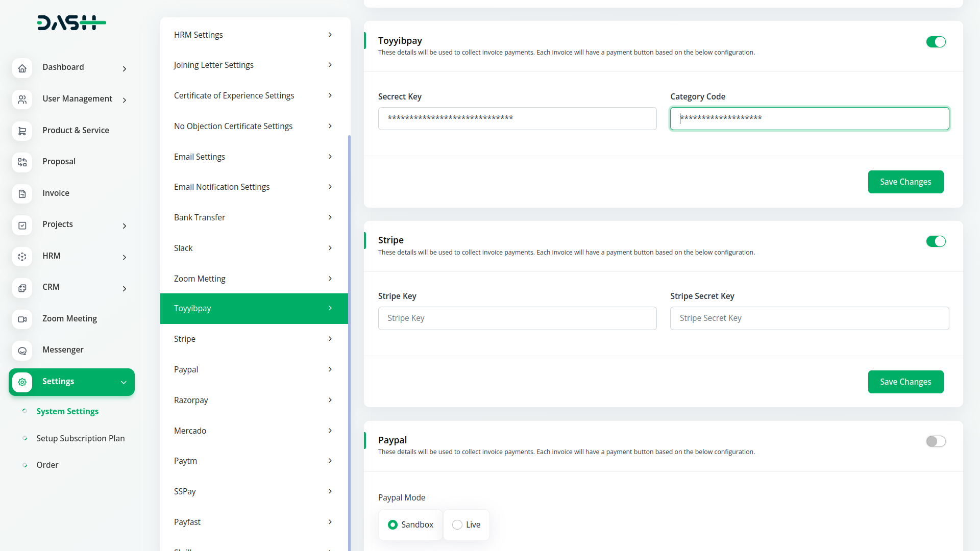Click the Settings gear icon
Screen dimensions: 980x551
22,382
